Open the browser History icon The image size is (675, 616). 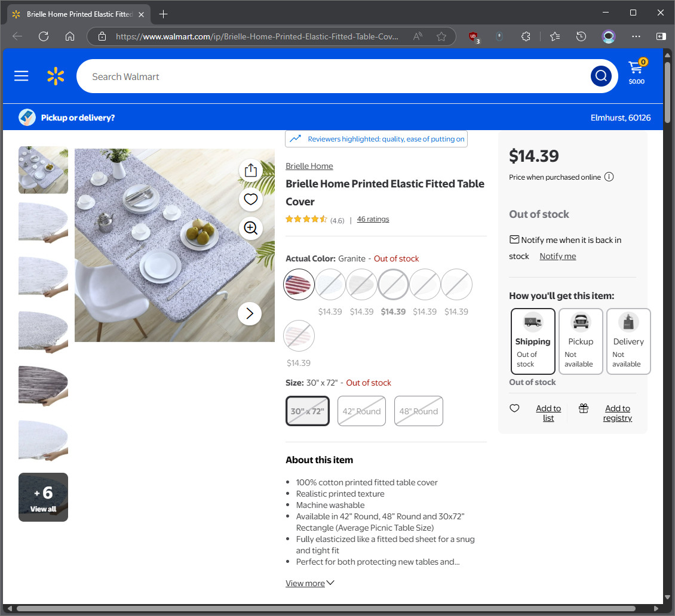pyautogui.click(x=581, y=36)
